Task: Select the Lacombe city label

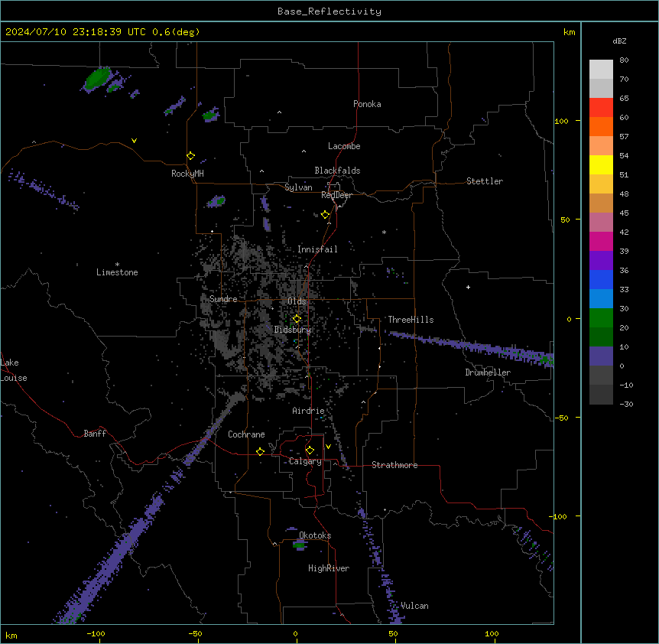Action: click(x=344, y=146)
